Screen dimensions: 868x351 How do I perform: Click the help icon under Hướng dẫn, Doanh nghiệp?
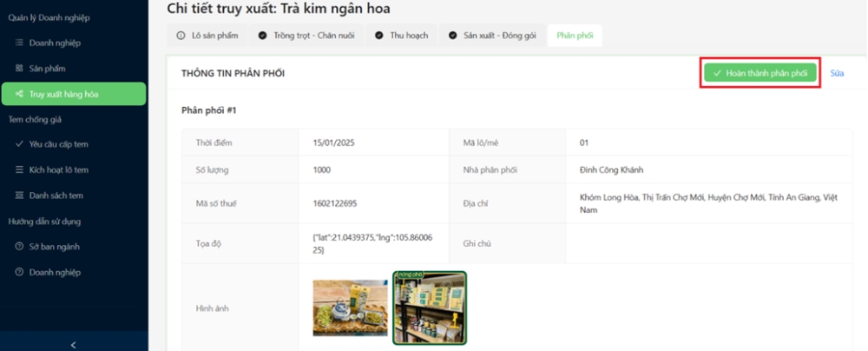coord(19,272)
